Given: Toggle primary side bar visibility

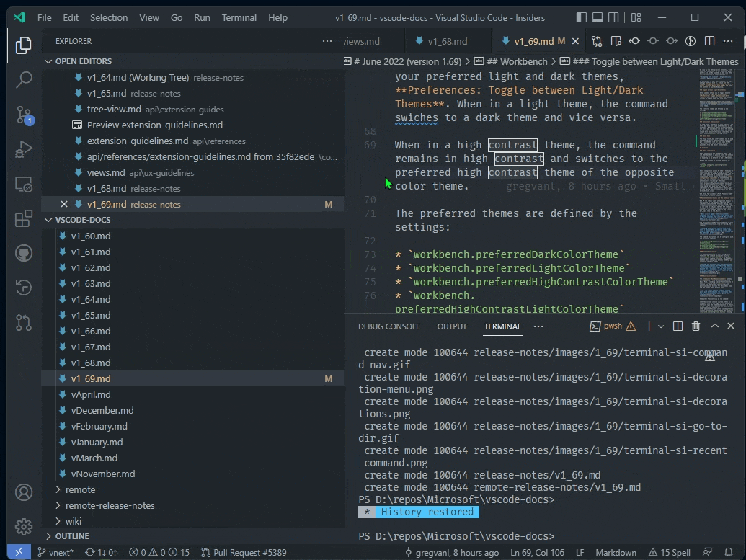Looking at the screenshot, I should point(582,17).
